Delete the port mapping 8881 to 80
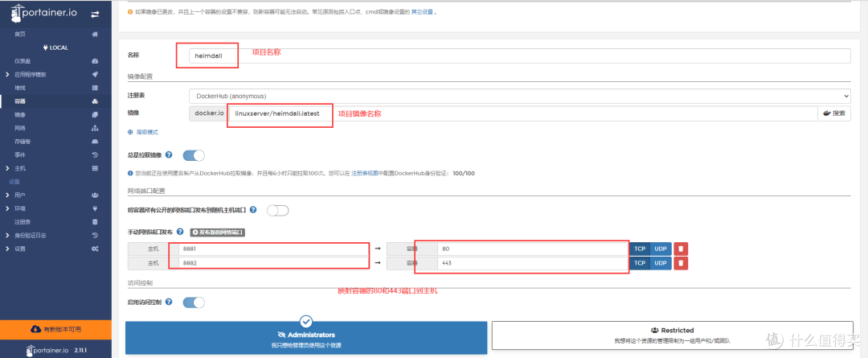This screenshot has height=358, width=868. [x=681, y=249]
